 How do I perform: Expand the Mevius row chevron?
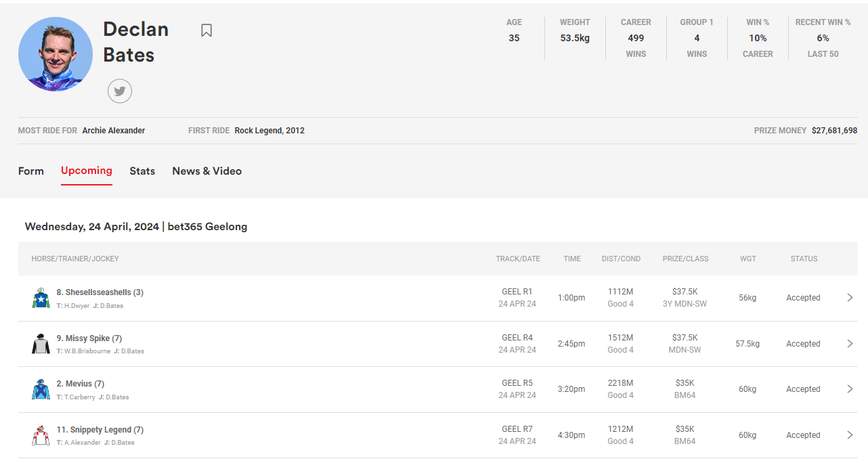click(x=850, y=389)
